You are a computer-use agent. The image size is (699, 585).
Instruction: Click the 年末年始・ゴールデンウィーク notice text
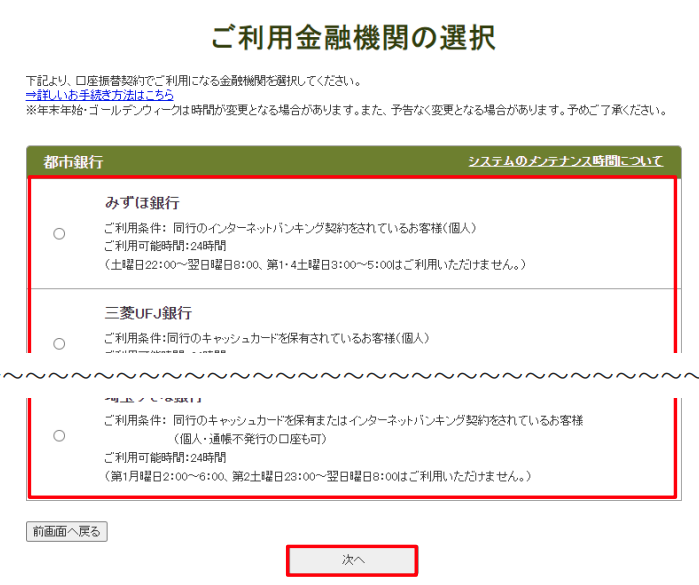(x=346, y=110)
